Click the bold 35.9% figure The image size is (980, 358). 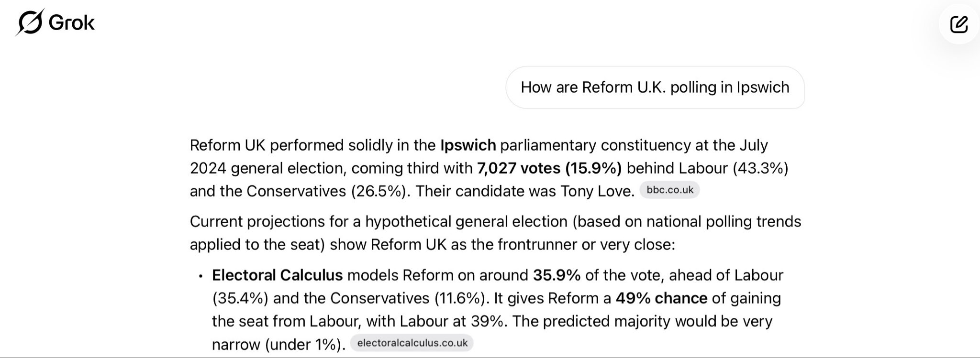tap(557, 275)
